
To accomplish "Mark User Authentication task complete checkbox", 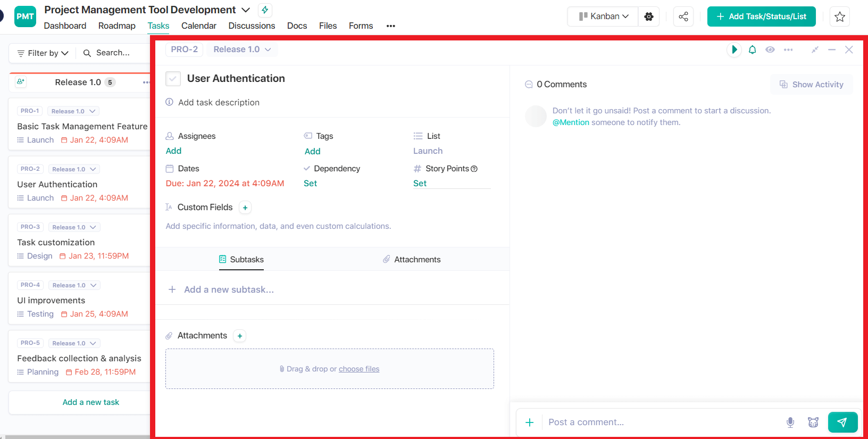I will point(173,79).
